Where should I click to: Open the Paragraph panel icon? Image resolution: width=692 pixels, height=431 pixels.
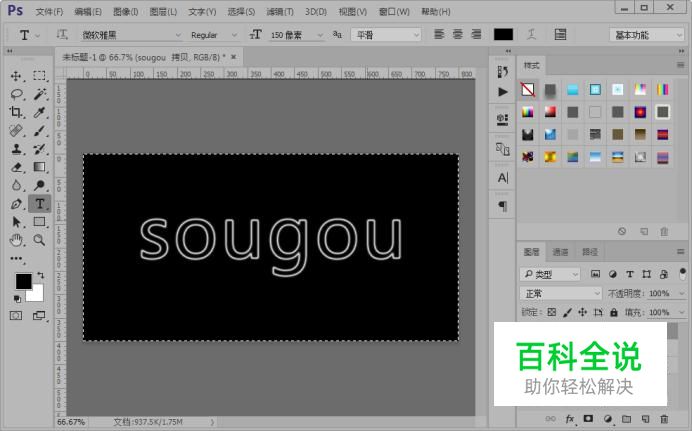click(503, 206)
